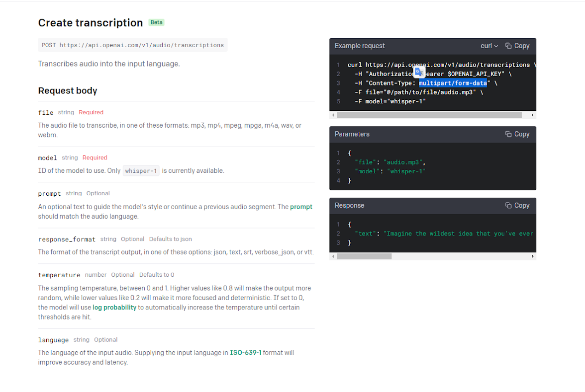585x392 pixels.
Task: Click the model parameter name
Action: pyautogui.click(x=47, y=158)
